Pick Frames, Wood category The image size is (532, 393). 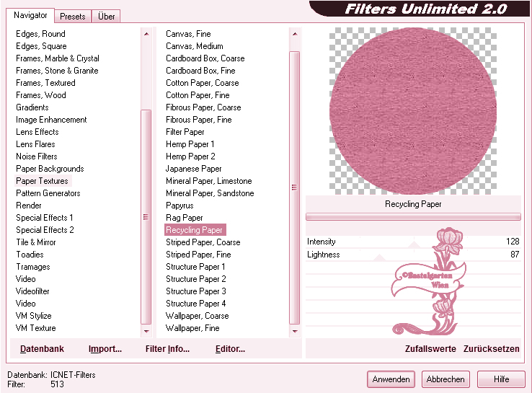[x=41, y=95]
